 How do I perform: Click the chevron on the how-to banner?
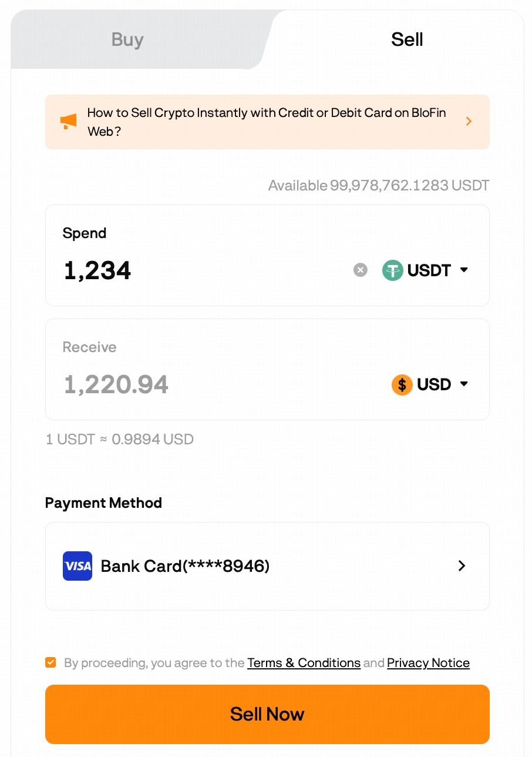468,121
